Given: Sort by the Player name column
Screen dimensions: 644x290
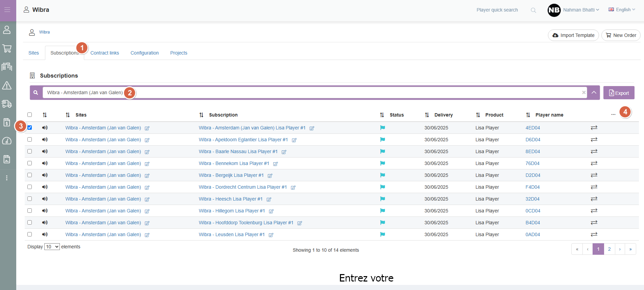Looking at the screenshot, I should 528,115.
